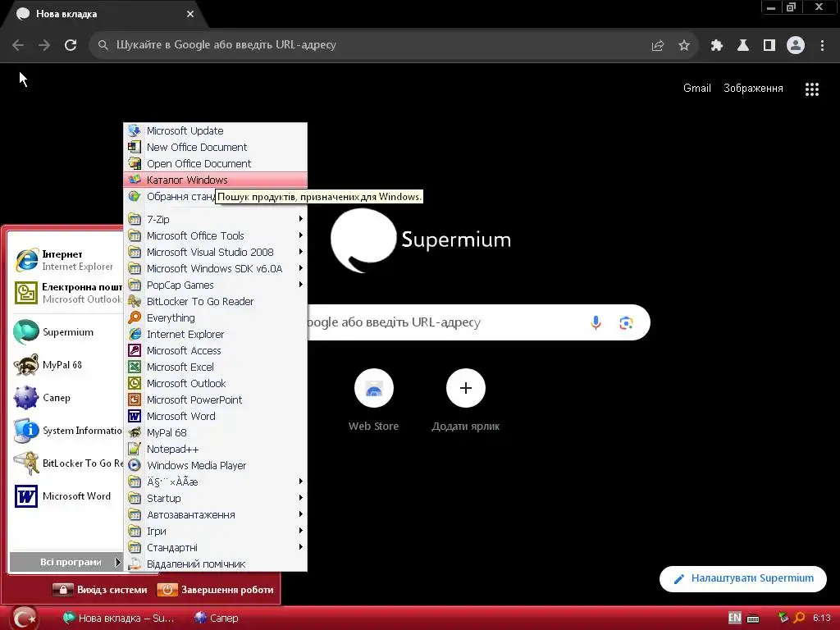The image size is (840, 630).
Task: Select New Office Document entry
Action: [x=216, y=148]
